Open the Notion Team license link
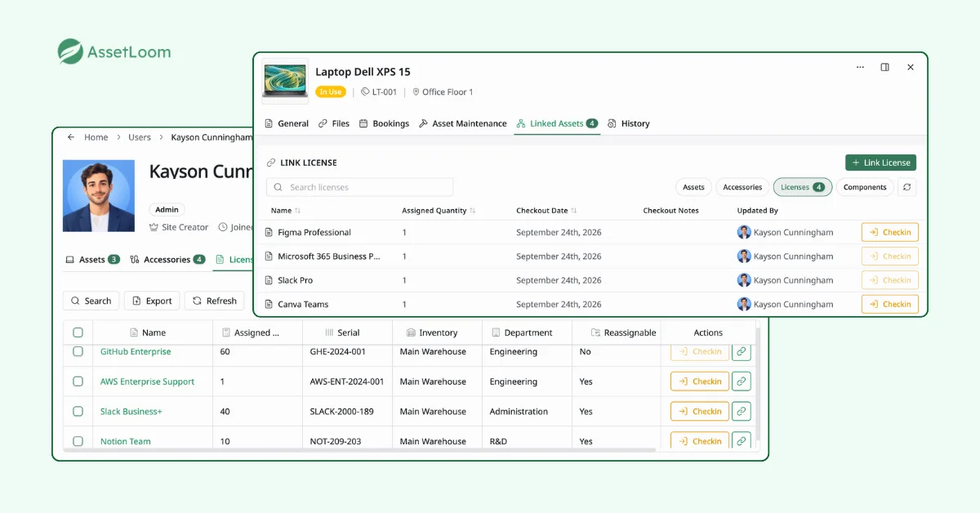 126,441
